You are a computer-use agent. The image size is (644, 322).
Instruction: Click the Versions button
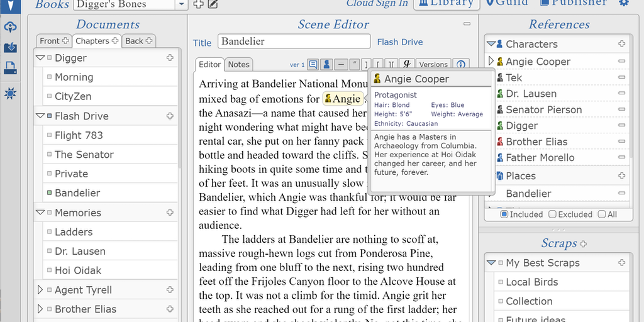coord(433,65)
